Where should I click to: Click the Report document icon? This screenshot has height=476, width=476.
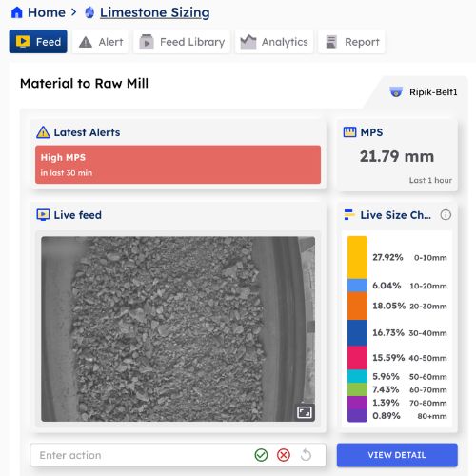point(331,42)
